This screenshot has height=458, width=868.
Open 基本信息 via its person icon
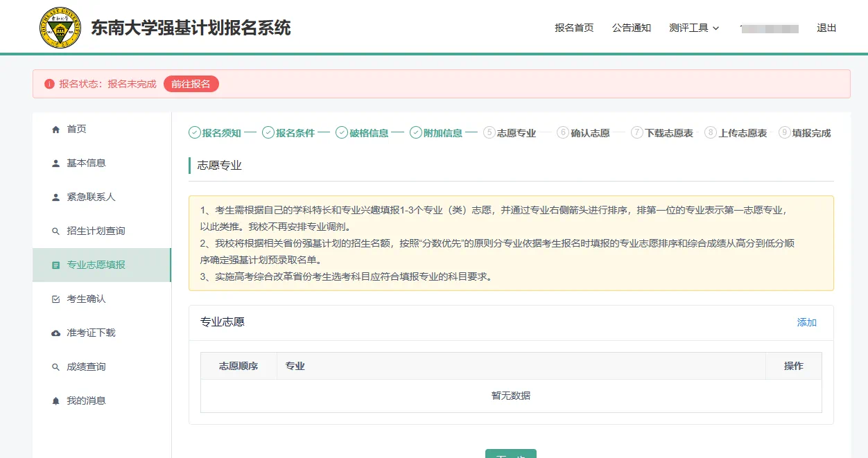coord(56,163)
